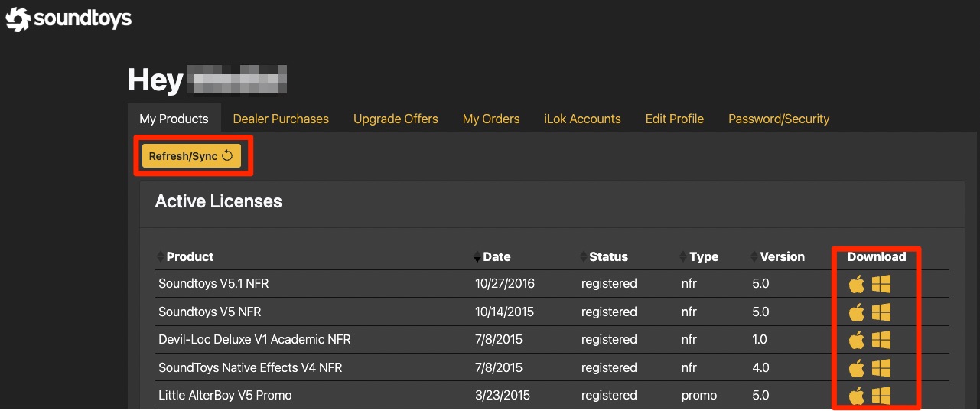
Task: Switch to the Edit Profile tab
Action: pos(675,119)
